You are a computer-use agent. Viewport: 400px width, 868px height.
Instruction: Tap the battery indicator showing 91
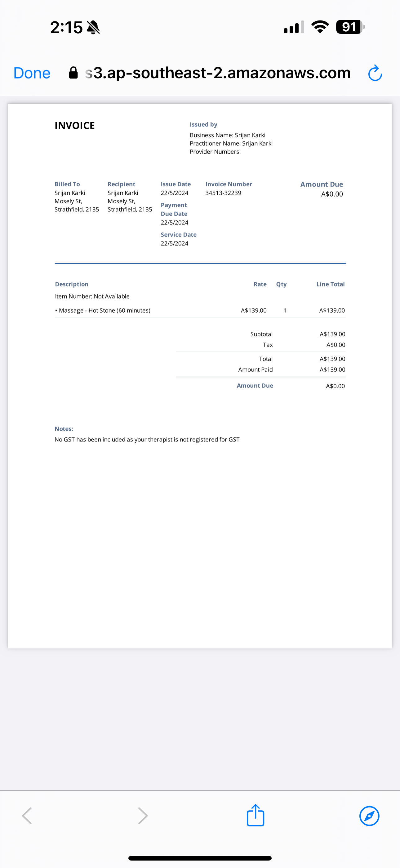click(350, 27)
